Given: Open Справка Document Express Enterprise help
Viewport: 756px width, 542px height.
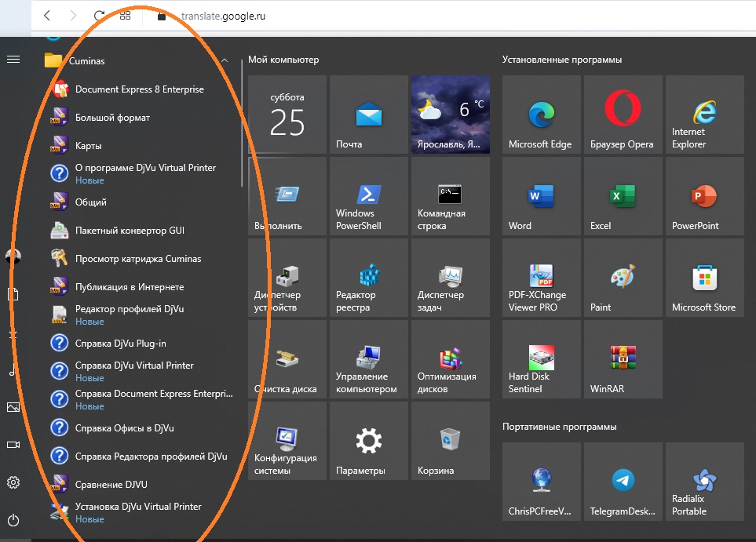Looking at the screenshot, I should click(140, 399).
